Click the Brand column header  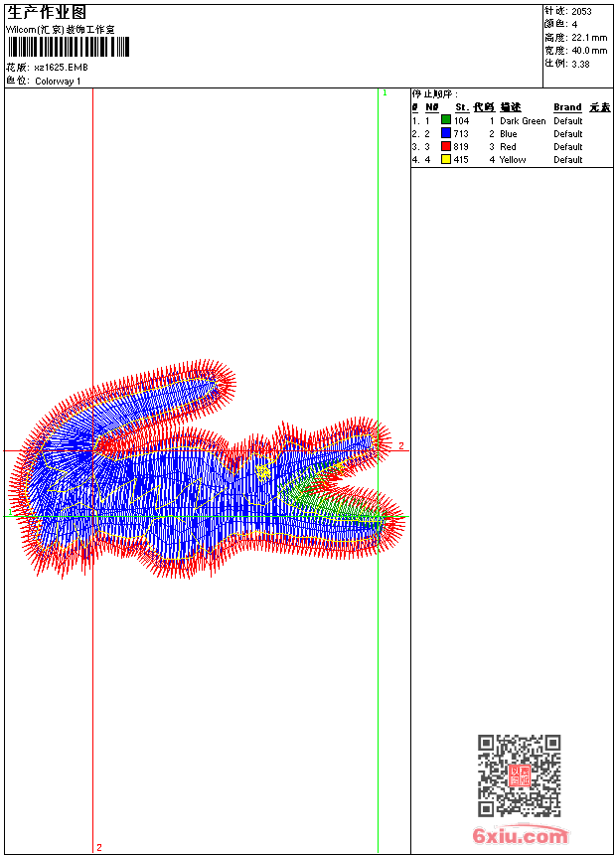click(x=567, y=107)
